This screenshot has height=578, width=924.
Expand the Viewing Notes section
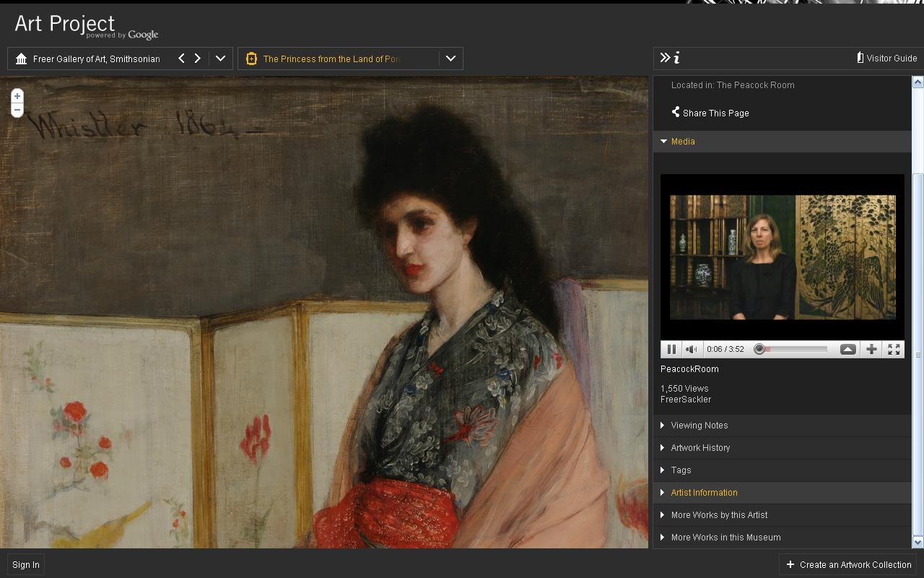pyautogui.click(x=783, y=426)
